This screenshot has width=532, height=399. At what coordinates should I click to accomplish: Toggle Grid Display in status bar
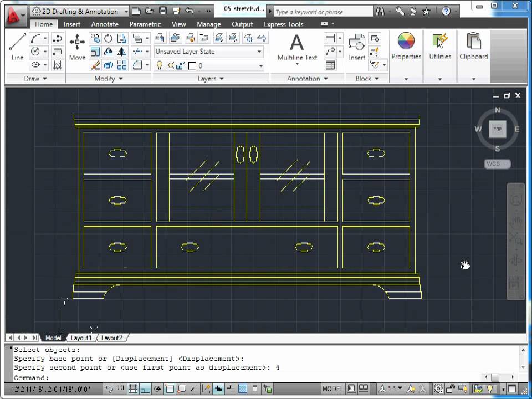tap(134, 388)
